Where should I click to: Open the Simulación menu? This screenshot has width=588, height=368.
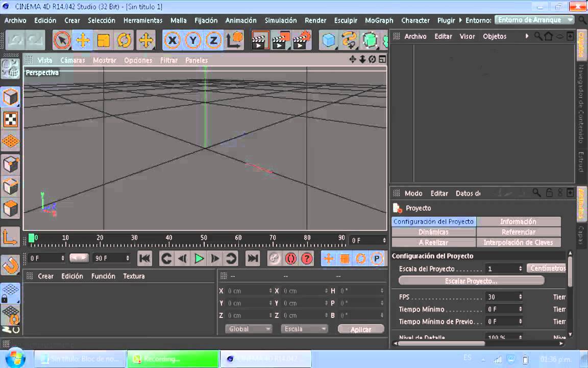point(281,20)
